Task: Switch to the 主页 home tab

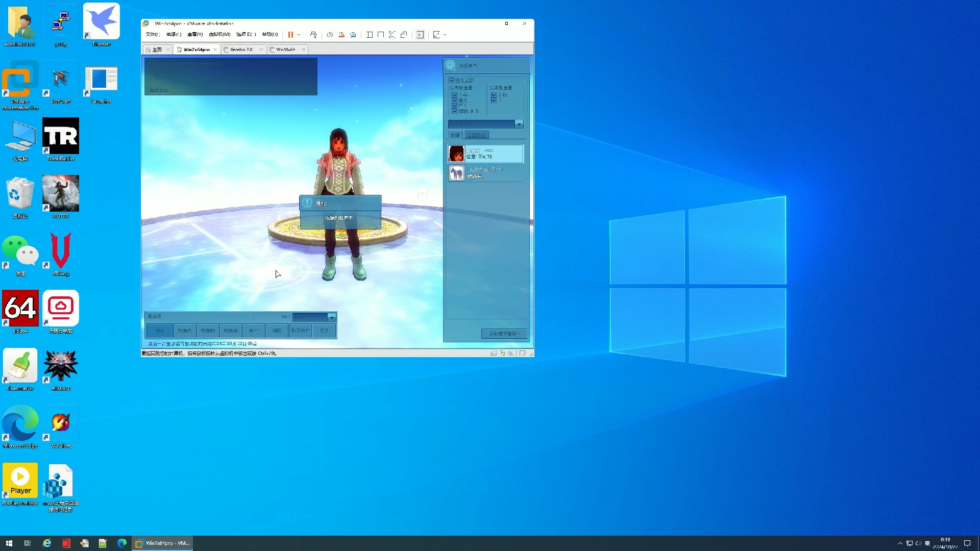Action: point(157,49)
